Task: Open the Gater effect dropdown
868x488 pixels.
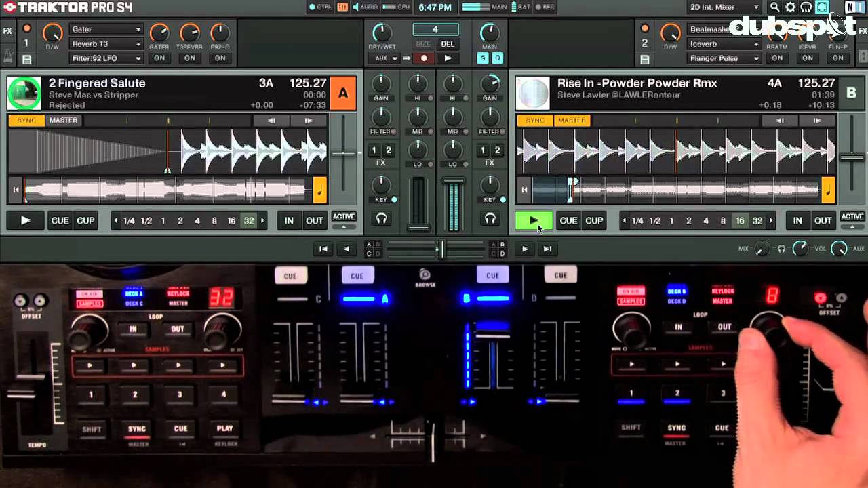Action: [106, 29]
